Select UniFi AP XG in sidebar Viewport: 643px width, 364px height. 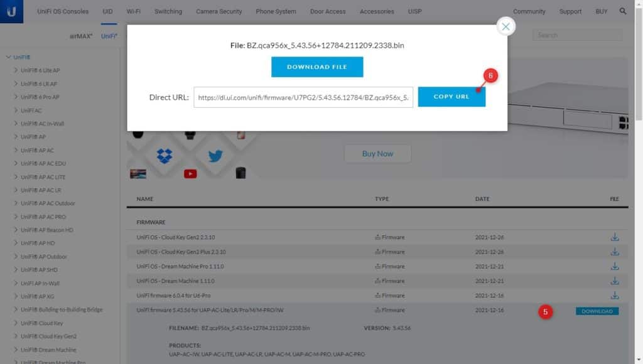point(37,296)
